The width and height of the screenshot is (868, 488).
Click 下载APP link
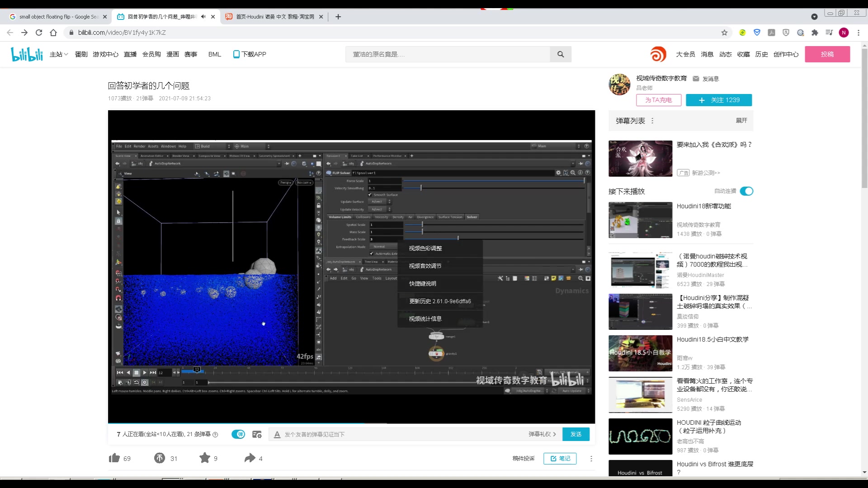click(250, 54)
